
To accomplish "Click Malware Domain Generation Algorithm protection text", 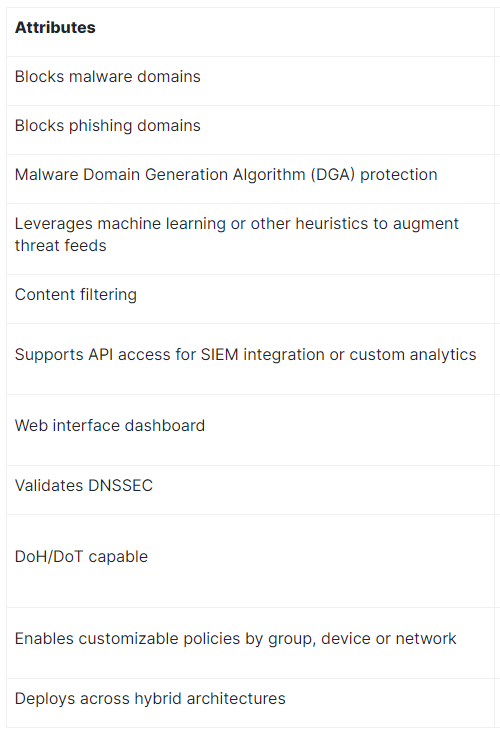I will tap(226, 175).
